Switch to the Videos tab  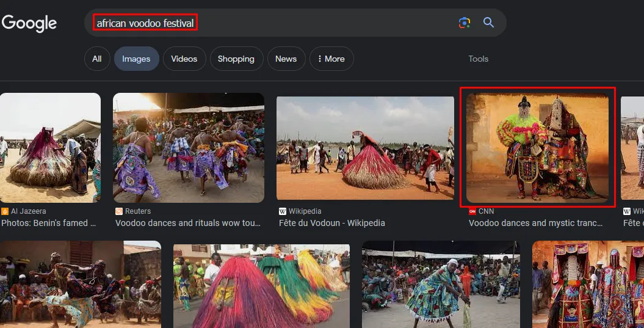point(184,59)
